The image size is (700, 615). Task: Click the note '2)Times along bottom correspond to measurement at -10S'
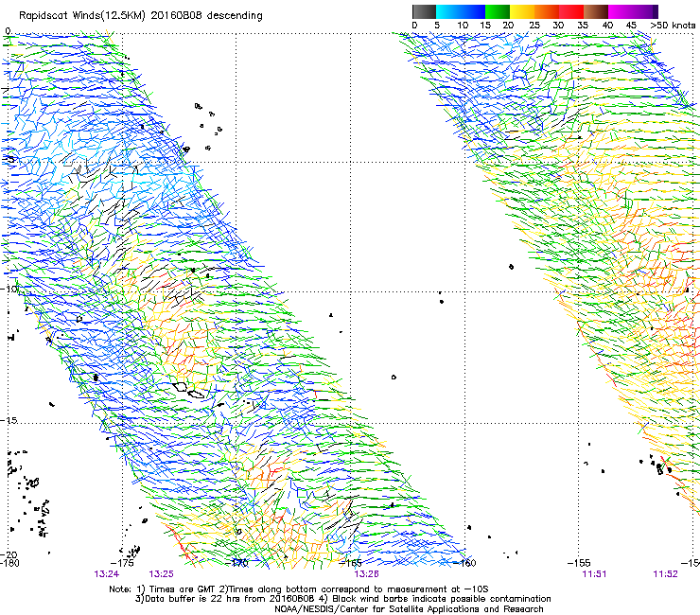(354, 589)
